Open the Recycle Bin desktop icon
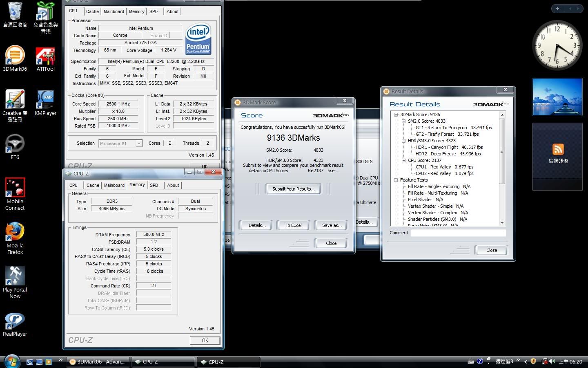Screen dimensions: 588x368 coord(15,15)
